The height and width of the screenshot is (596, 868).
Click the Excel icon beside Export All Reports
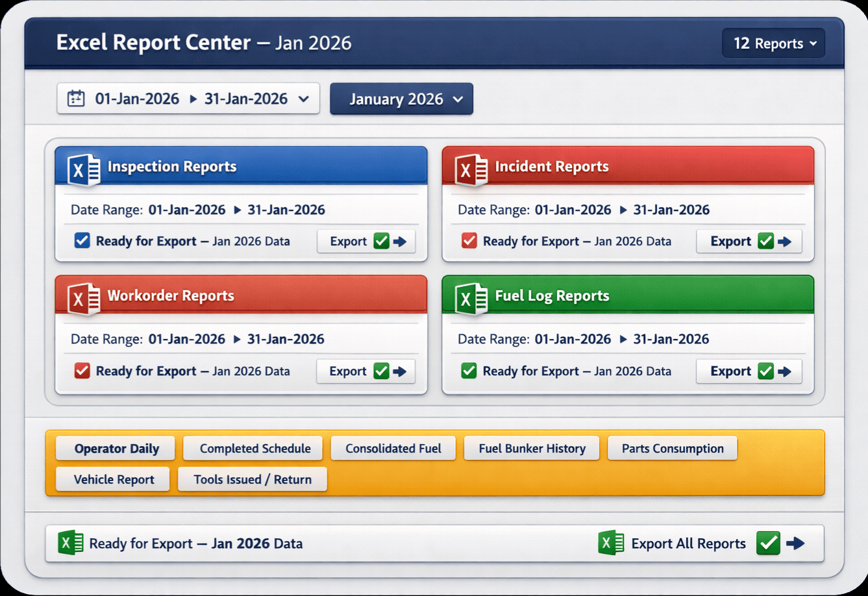609,543
